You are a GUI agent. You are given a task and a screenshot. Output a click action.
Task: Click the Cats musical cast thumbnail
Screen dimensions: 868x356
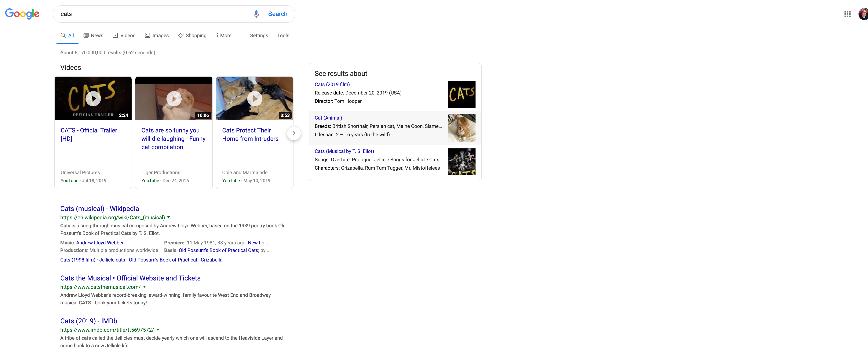tap(462, 161)
